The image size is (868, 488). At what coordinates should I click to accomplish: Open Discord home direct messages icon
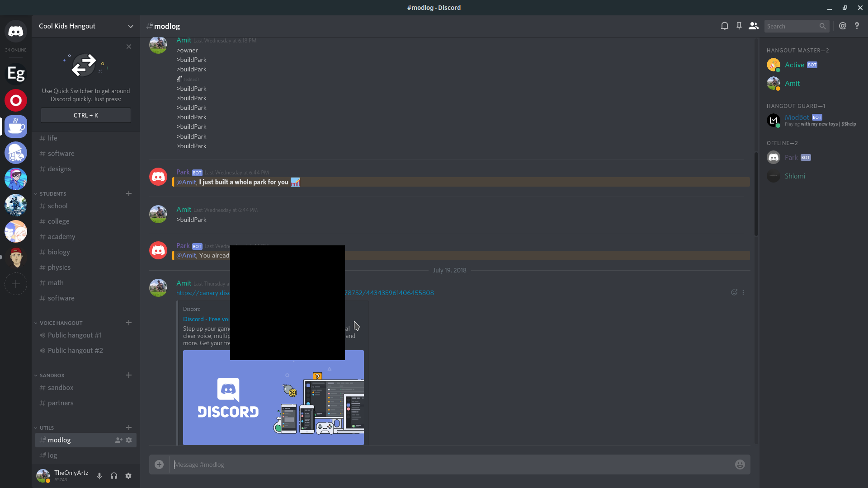[16, 31]
